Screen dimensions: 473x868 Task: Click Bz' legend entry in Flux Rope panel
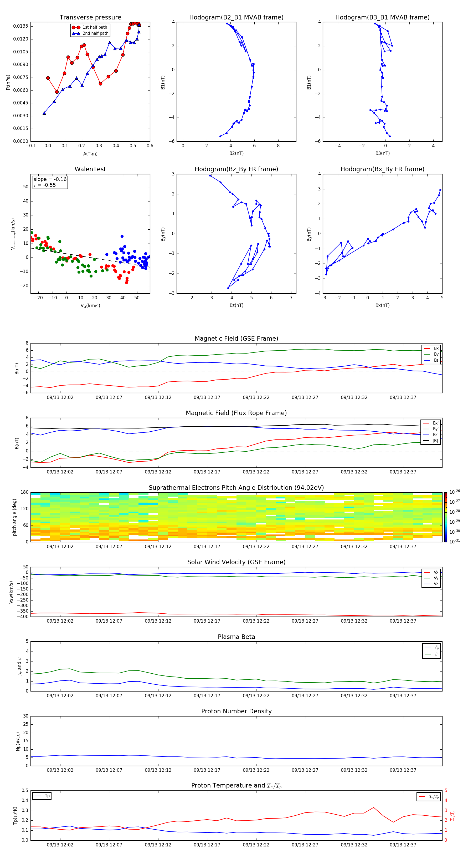click(x=431, y=435)
